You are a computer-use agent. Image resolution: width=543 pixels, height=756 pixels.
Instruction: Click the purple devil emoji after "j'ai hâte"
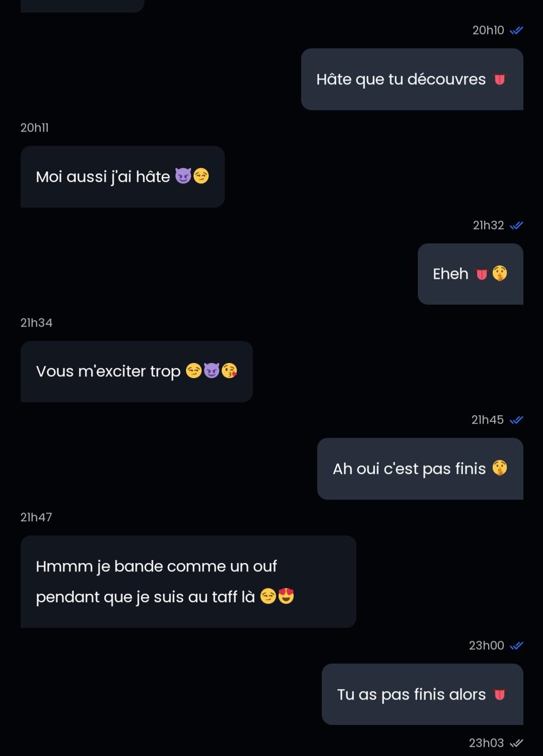[183, 176]
